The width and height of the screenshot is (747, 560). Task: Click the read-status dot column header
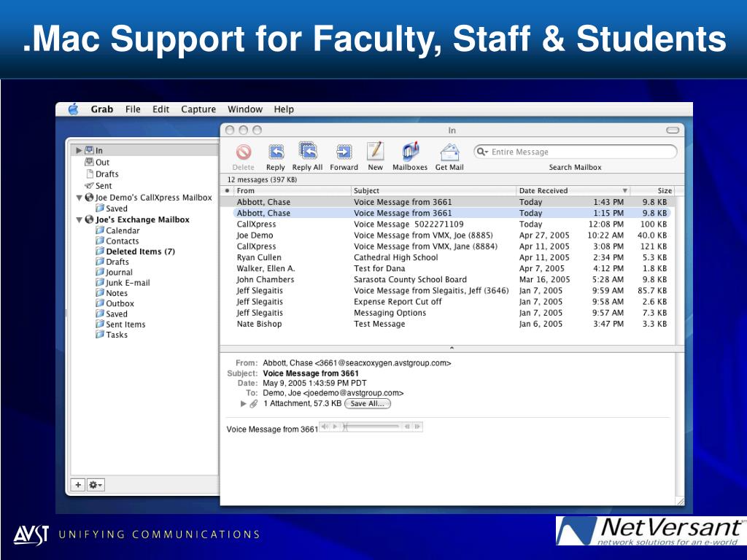[227, 190]
